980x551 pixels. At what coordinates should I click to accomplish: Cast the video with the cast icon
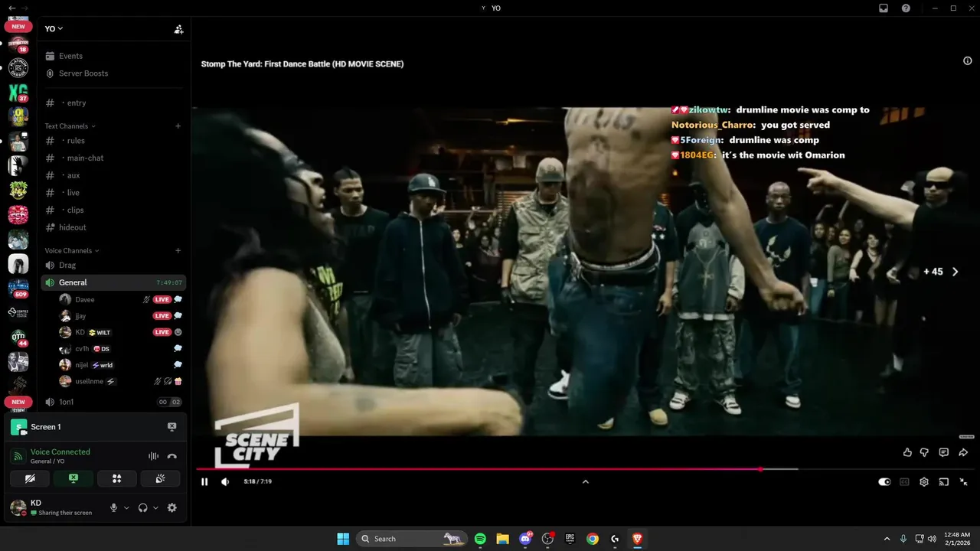pyautogui.click(x=944, y=482)
